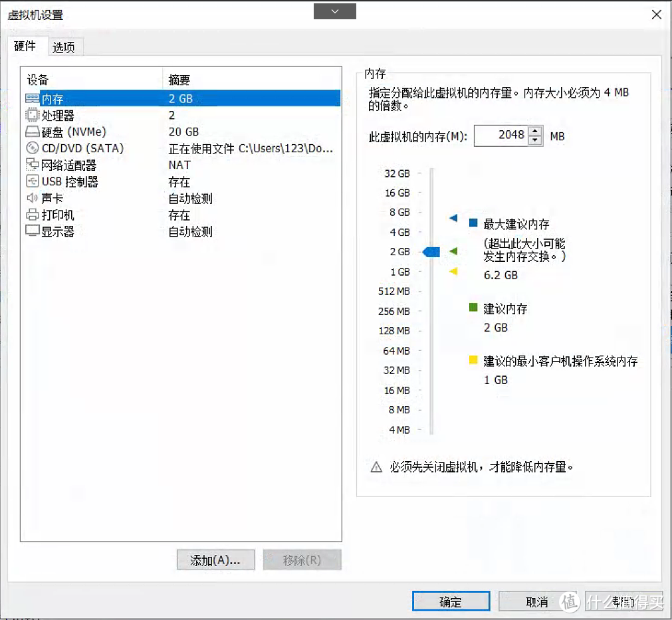
Task: Select the 内存 (memory) device in hardware list
Action: 53,98
